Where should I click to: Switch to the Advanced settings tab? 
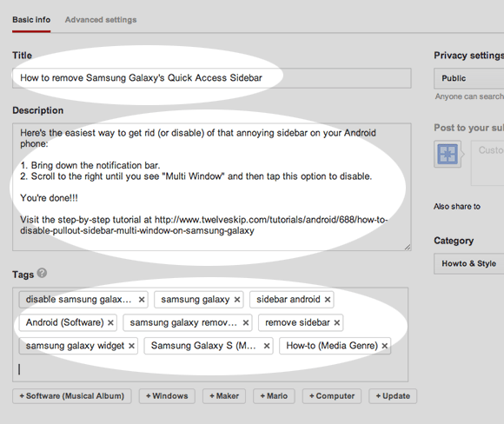101,20
